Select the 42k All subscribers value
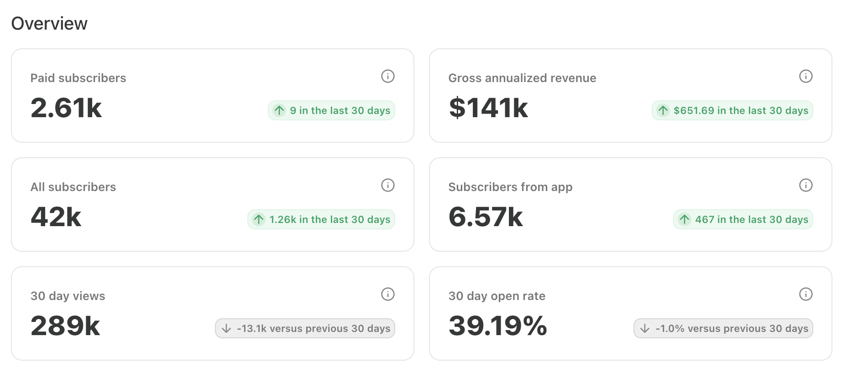The height and width of the screenshot is (383, 868). click(x=56, y=217)
